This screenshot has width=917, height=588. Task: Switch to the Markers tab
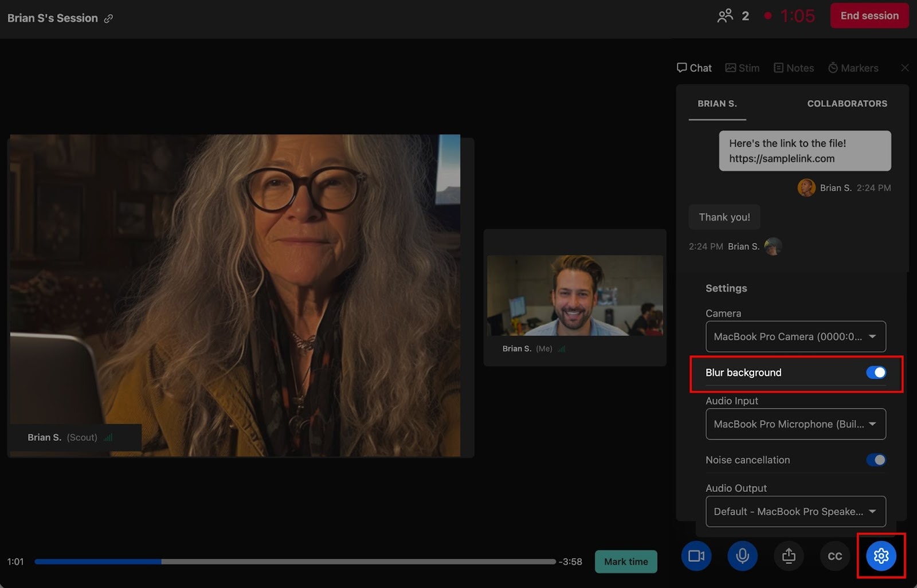(853, 68)
